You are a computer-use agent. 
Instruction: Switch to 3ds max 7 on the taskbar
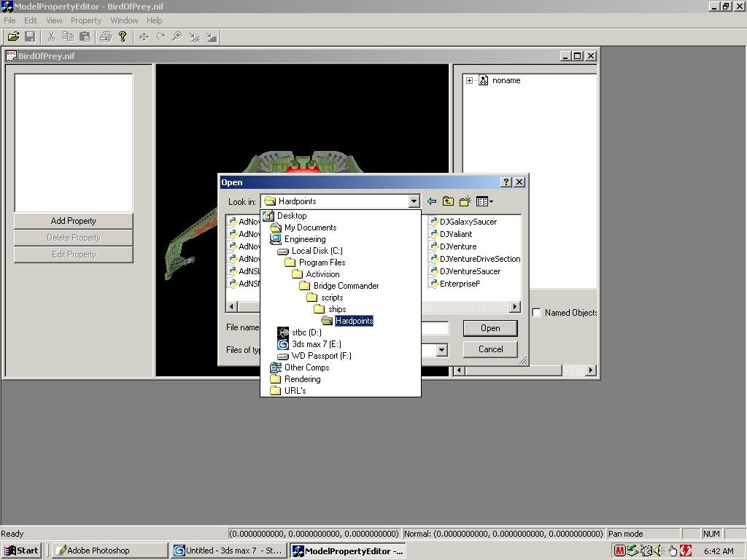(x=229, y=551)
